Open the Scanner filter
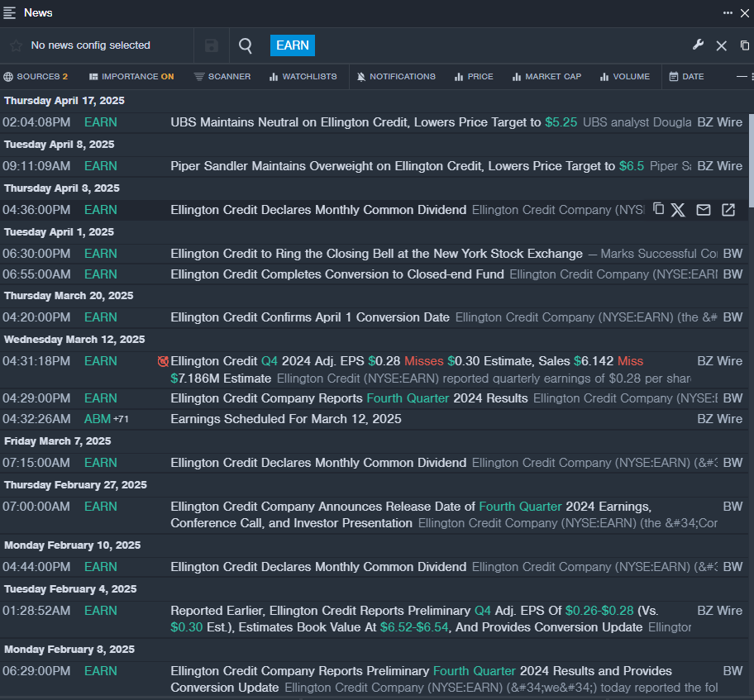The image size is (754, 700). 222,76
